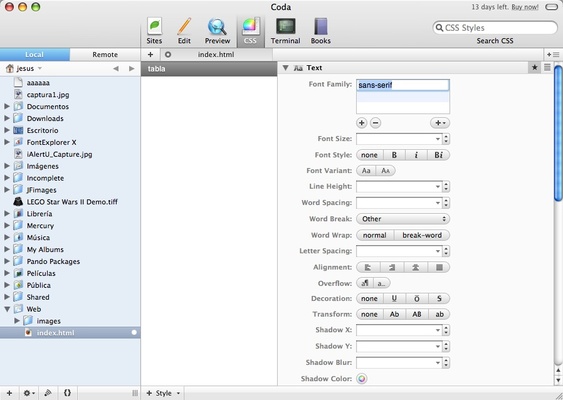The image size is (563, 400).
Task: Expand the images folder under Web
Action: click(17, 321)
